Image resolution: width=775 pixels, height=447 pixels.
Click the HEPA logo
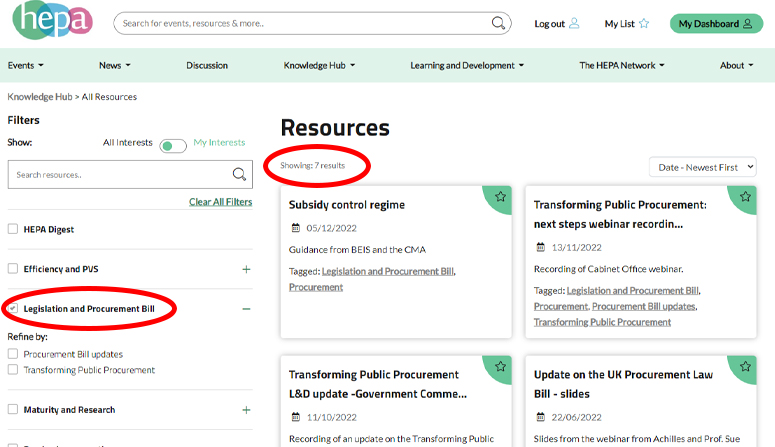pyautogui.click(x=52, y=24)
